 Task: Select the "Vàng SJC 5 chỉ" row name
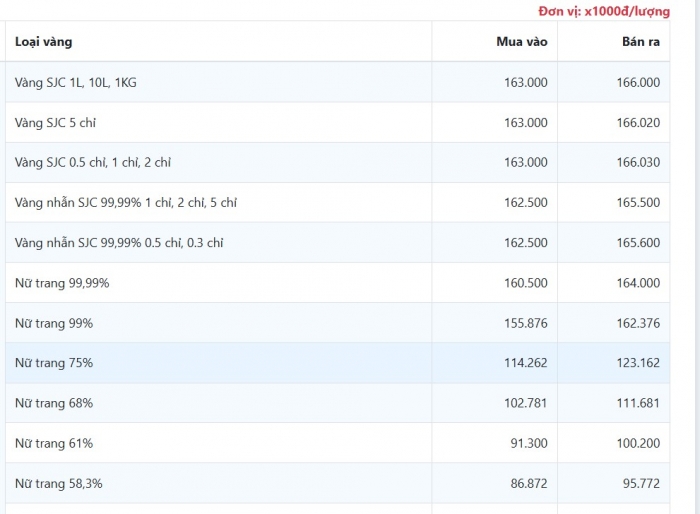(x=56, y=122)
